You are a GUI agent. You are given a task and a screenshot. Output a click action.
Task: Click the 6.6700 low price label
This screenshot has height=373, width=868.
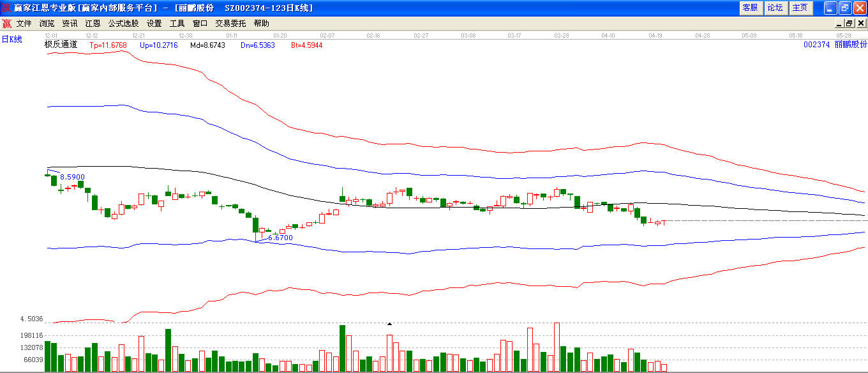coord(280,238)
